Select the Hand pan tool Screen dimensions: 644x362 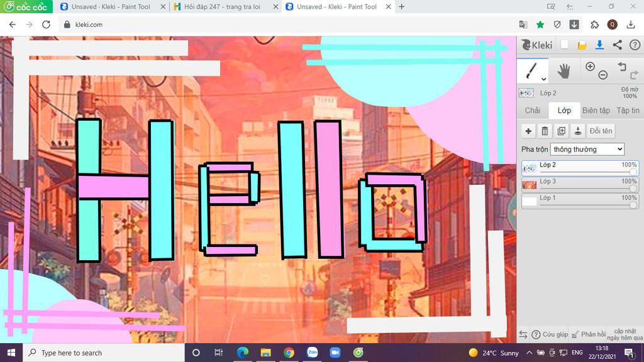click(x=563, y=71)
